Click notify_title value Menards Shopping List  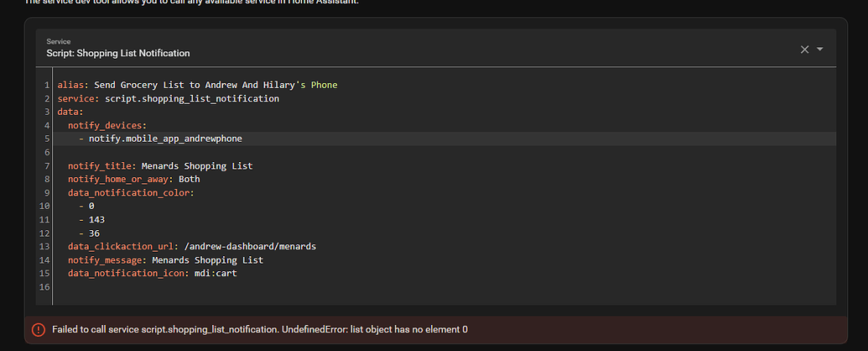pyautogui.click(x=197, y=165)
